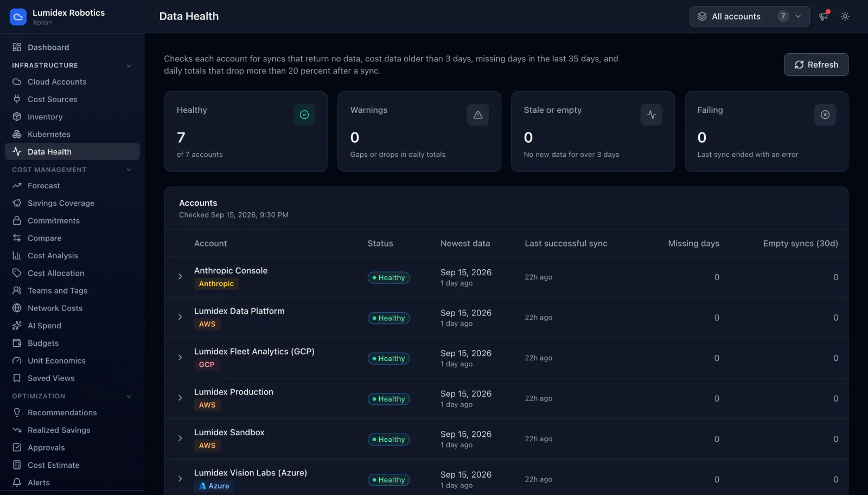This screenshot has width=868, height=495.
Task: Click the Saved Views bookmark icon
Action: pos(17,378)
